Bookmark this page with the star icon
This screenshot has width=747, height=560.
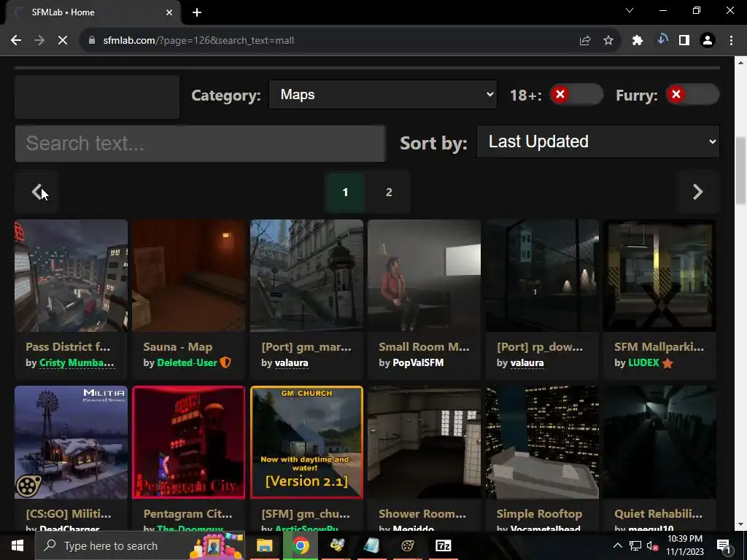[608, 41]
